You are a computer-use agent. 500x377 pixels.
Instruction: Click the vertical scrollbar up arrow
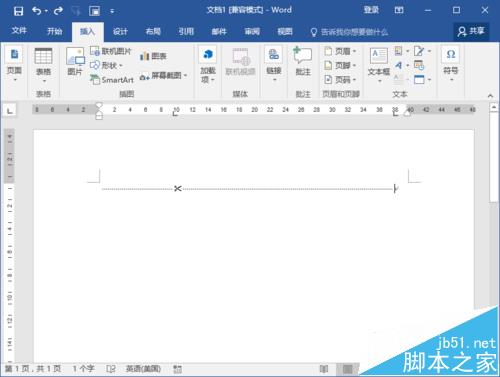point(494,107)
